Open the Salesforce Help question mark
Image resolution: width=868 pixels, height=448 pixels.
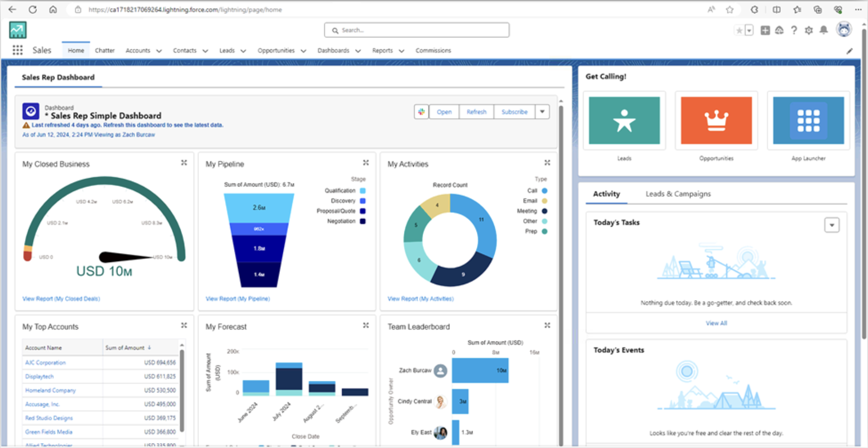794,31
